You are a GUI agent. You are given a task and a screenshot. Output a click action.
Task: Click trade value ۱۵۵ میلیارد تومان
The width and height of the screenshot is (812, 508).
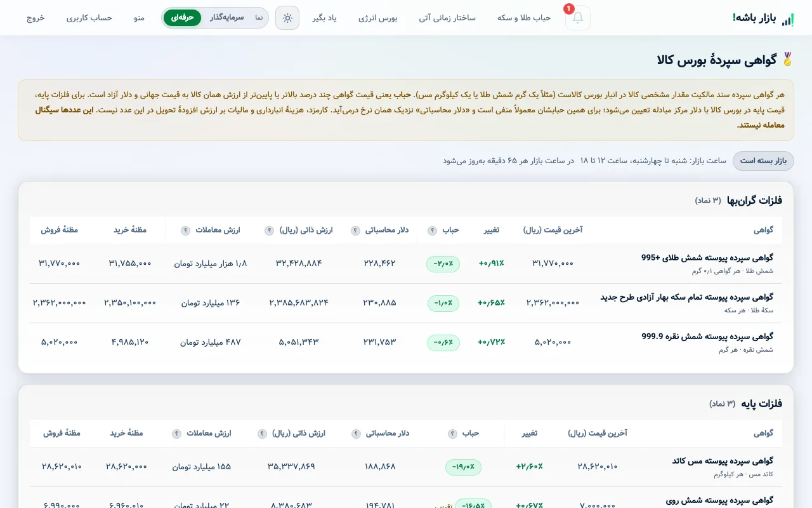pos(202,467)
